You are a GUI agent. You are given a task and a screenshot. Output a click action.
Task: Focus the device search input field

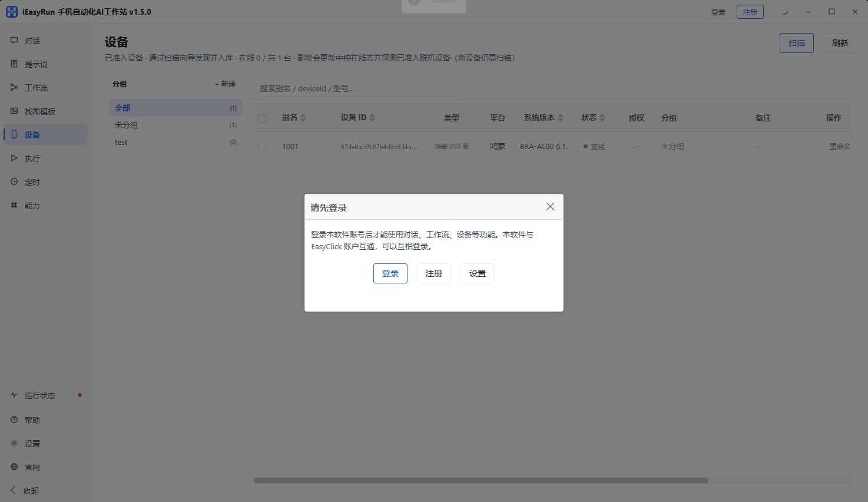359,88
